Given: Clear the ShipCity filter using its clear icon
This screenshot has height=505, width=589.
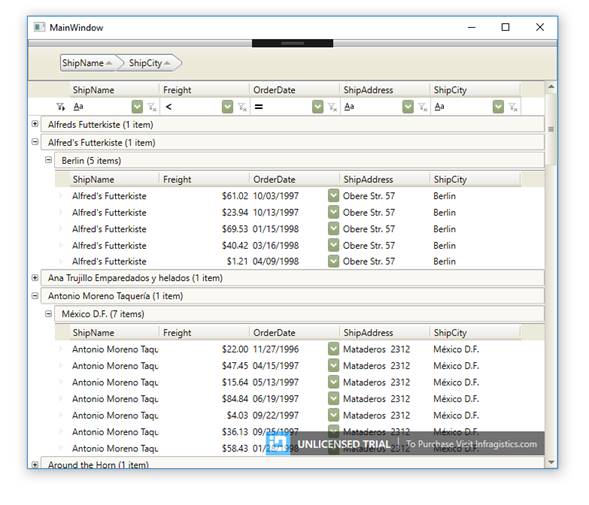Looking at the screenshot, I should [x=513, y=107].
